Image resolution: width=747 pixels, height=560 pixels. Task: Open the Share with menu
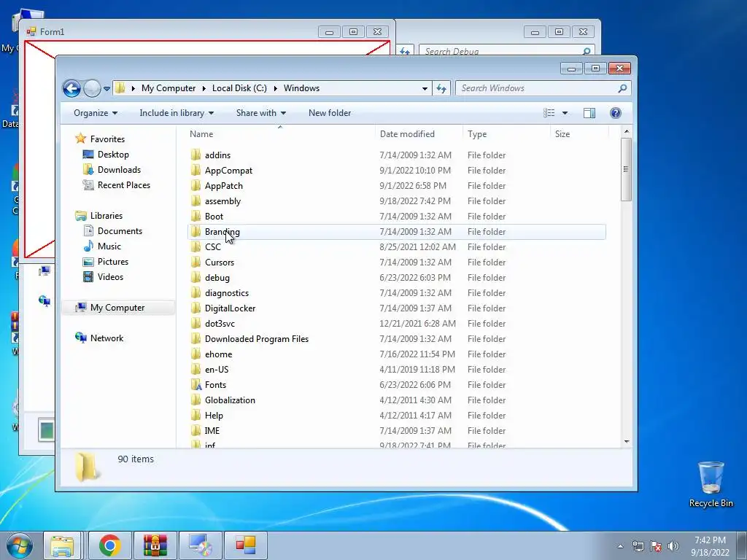[261, 113]
